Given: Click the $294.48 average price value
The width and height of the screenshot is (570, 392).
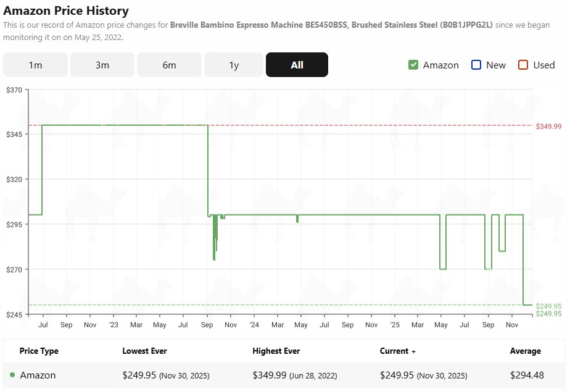Looking at the screenshot, I should tap(527, 375).
